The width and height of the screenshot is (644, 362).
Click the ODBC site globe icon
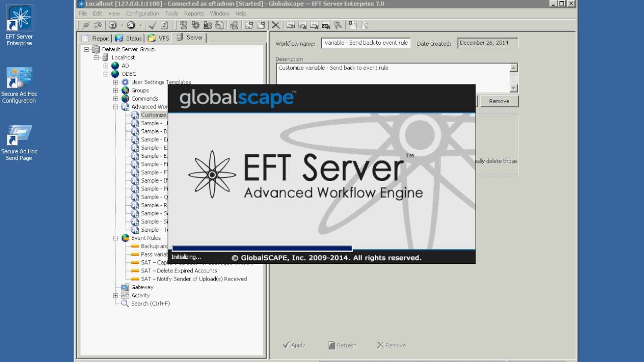(115, 74)
